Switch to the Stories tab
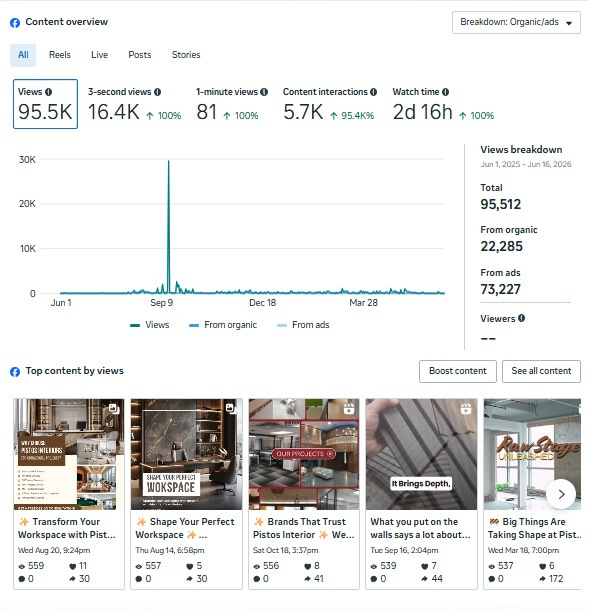The image size is (589, 610). point(186,55)
